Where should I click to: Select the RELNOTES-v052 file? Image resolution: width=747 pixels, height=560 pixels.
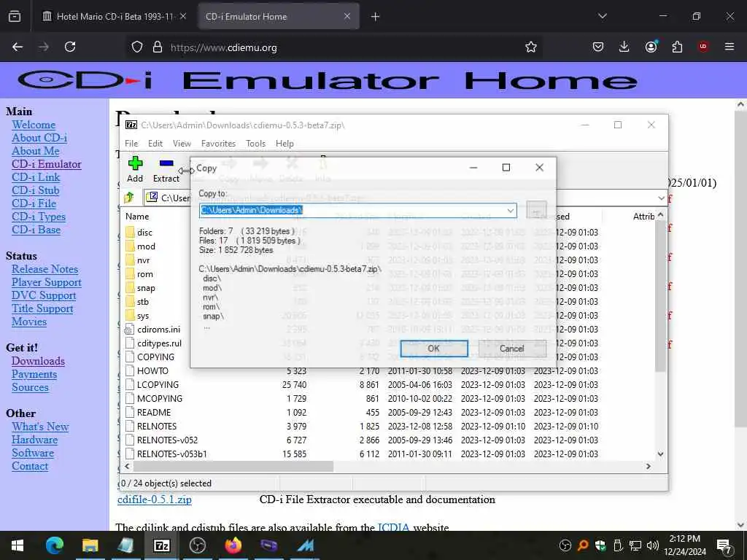[167, 440]
